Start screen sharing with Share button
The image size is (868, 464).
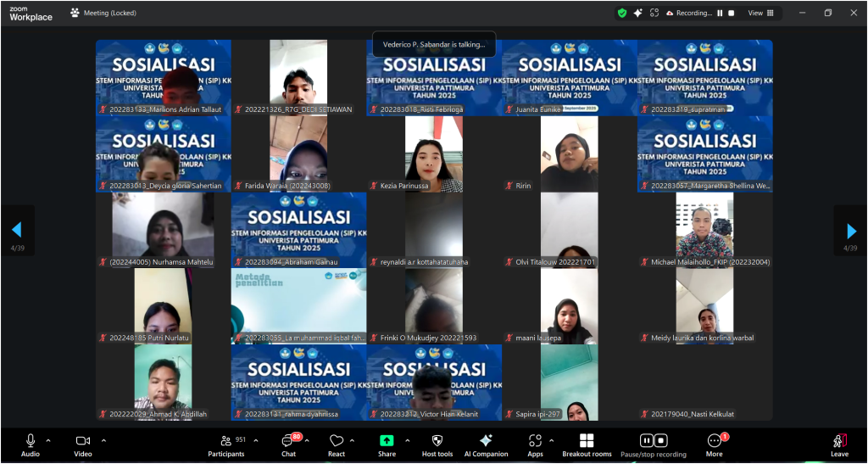point(387,443)
